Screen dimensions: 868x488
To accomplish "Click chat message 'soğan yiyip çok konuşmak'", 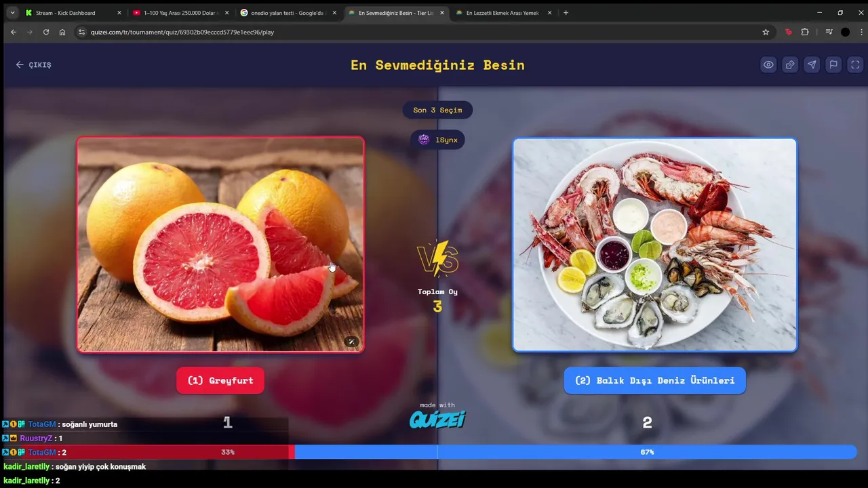I will click(100, 466).
